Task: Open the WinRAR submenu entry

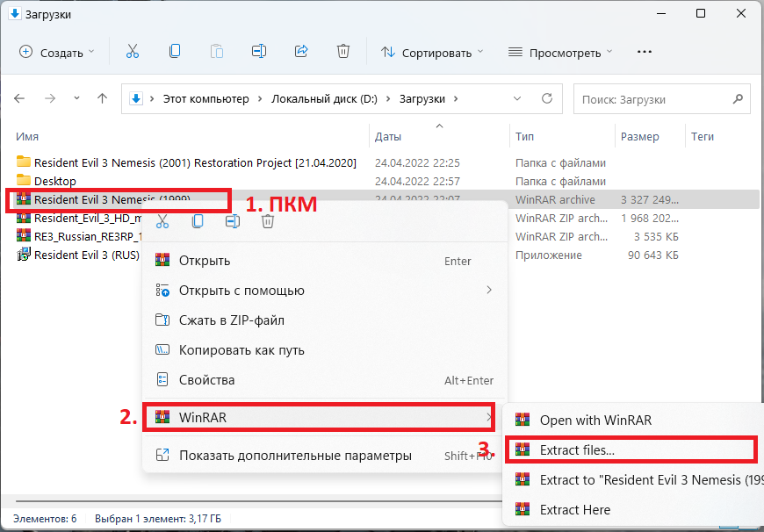Action: (319, 417)
